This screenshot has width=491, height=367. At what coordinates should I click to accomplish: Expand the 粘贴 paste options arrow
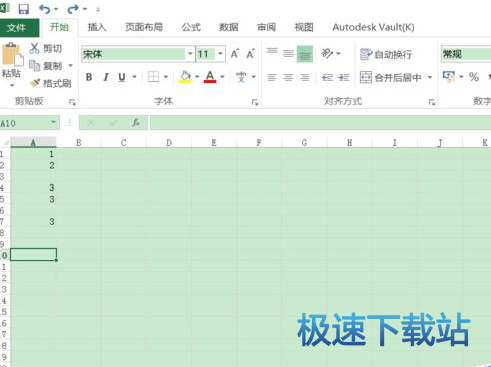[12, 86]
